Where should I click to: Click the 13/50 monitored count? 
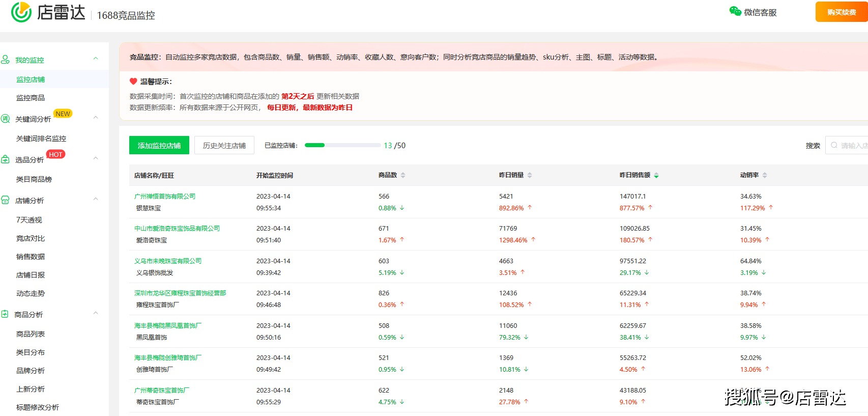[x=394, y=145]
